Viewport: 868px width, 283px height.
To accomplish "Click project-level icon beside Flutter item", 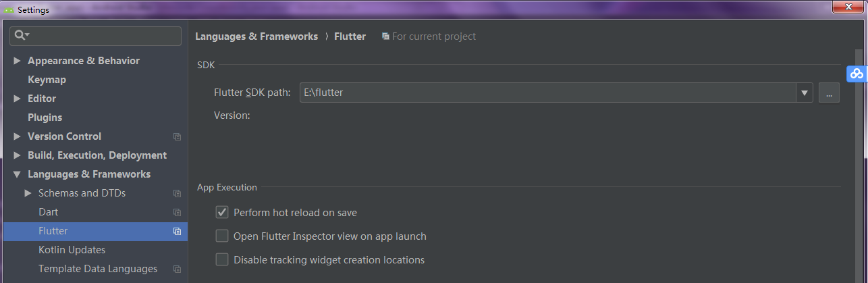I will point(177,231).
